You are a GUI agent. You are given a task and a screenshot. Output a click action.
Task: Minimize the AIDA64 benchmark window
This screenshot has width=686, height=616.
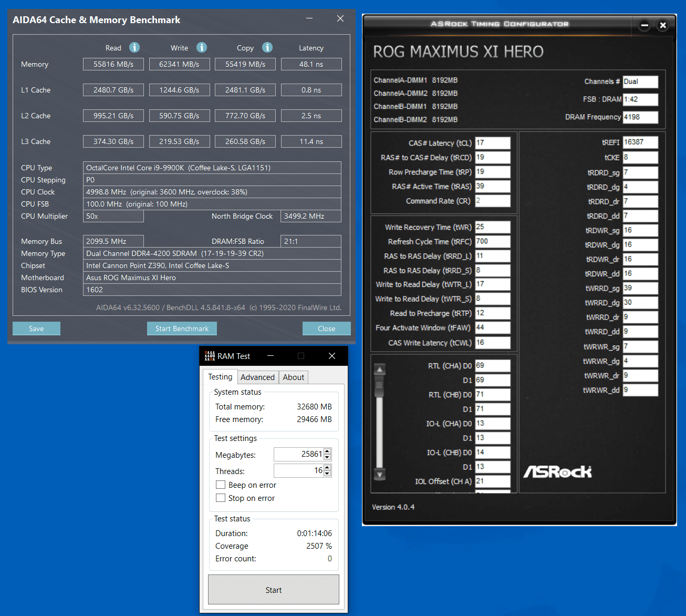(309, 19)
